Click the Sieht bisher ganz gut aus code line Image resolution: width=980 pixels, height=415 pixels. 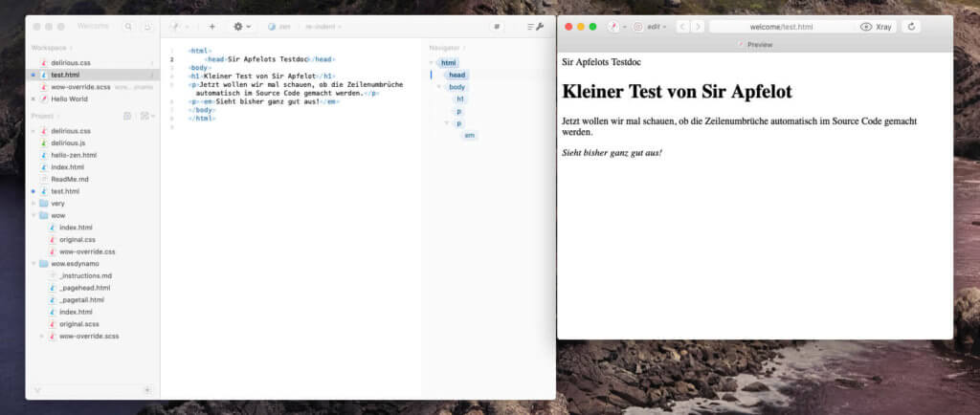263,101
